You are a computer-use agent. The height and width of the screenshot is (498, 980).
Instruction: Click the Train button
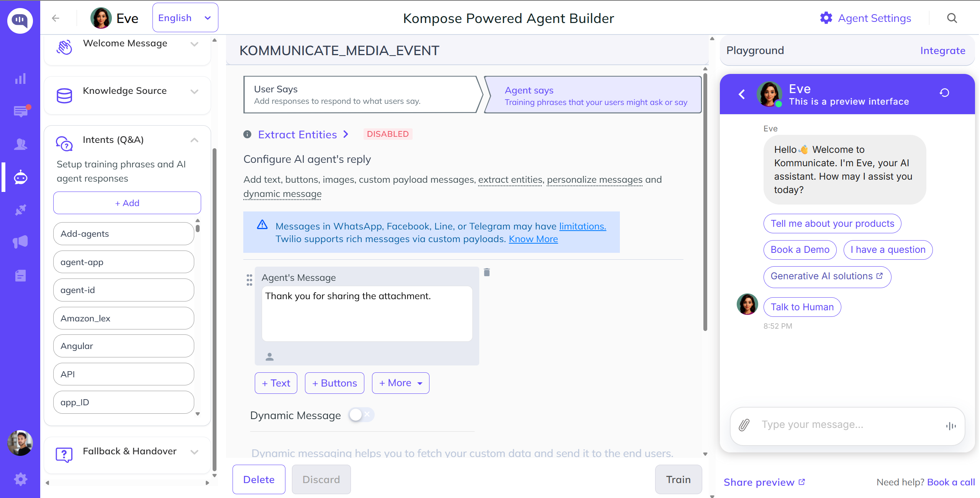click(x=678, y=480)
